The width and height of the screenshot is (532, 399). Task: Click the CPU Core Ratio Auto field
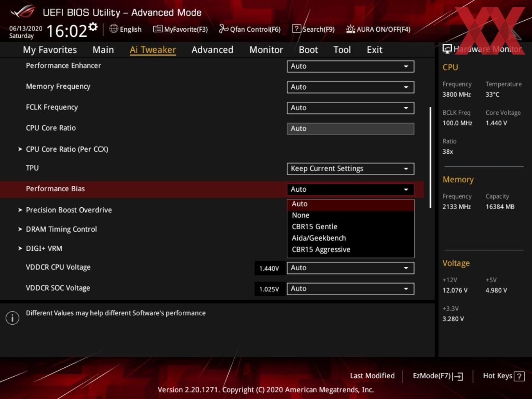pyautogui.click(x=350, y=128)
